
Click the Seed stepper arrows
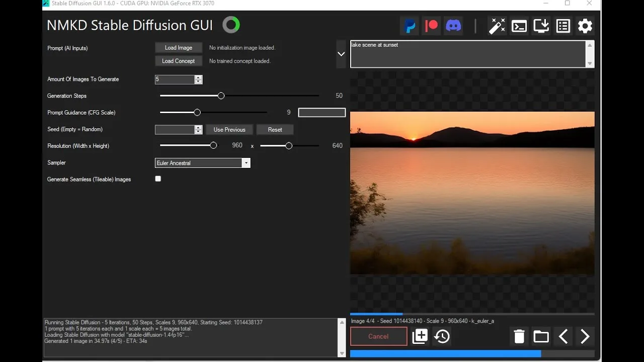[x=198, y=130]
